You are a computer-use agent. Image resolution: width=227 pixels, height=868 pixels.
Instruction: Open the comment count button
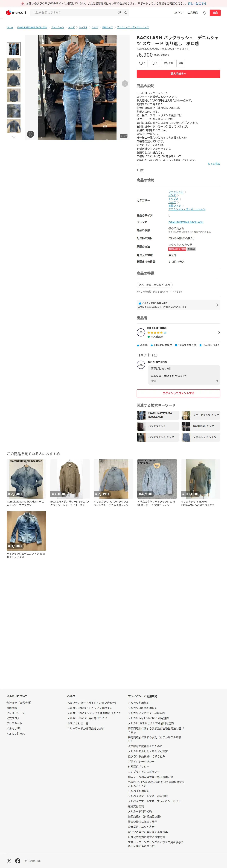tap(154, 63)
